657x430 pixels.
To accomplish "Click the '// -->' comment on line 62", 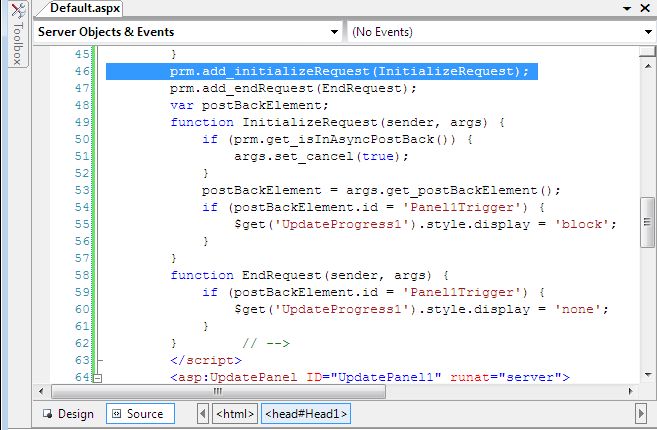I will tap(266, 344).
